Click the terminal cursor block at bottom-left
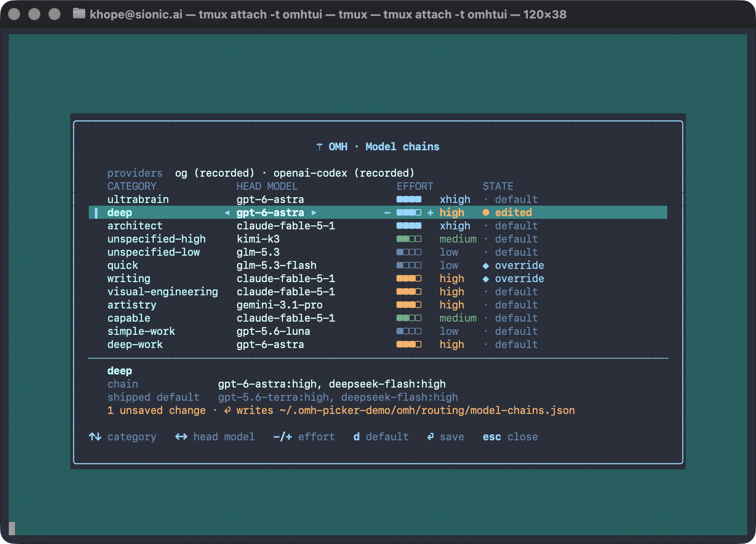The height and width of the screenshot is (544, 756). pyautogui.click(x=12, y=528)
